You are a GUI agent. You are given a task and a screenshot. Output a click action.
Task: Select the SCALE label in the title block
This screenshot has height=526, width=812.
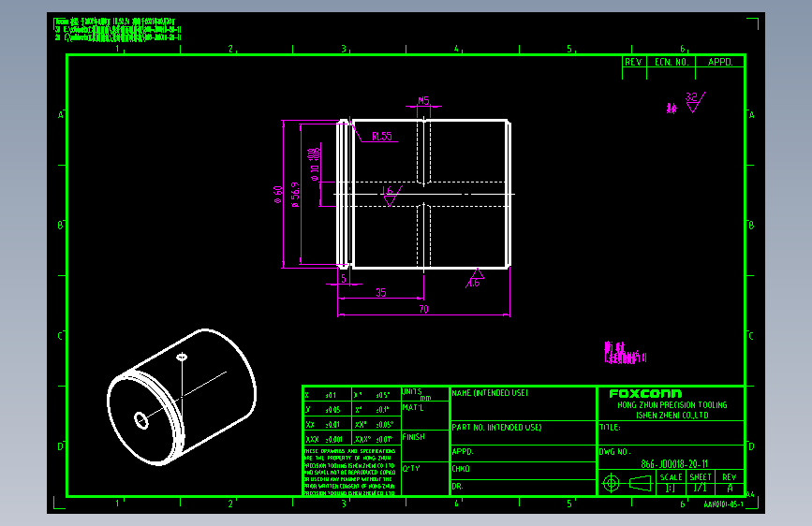[x=672, y=476]
